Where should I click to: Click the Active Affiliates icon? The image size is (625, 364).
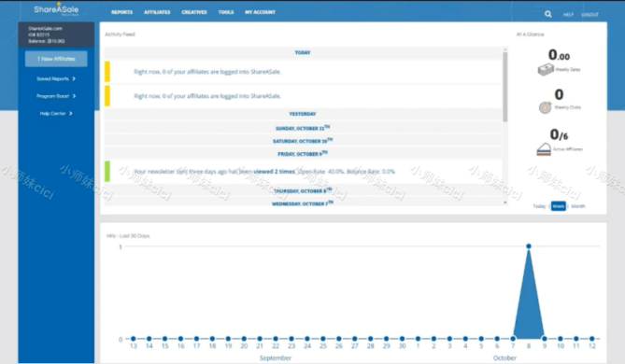[x=544, y=149]
